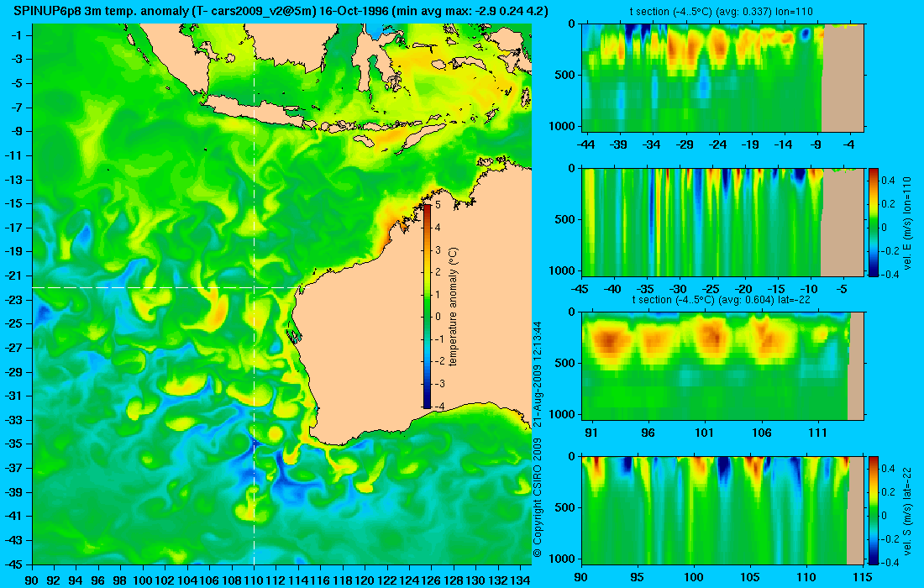Click the '-44' tick under the lon=110 temperature section
This screenshot has width=924, height=588.
pyautogui.click(x=585, y=144)
